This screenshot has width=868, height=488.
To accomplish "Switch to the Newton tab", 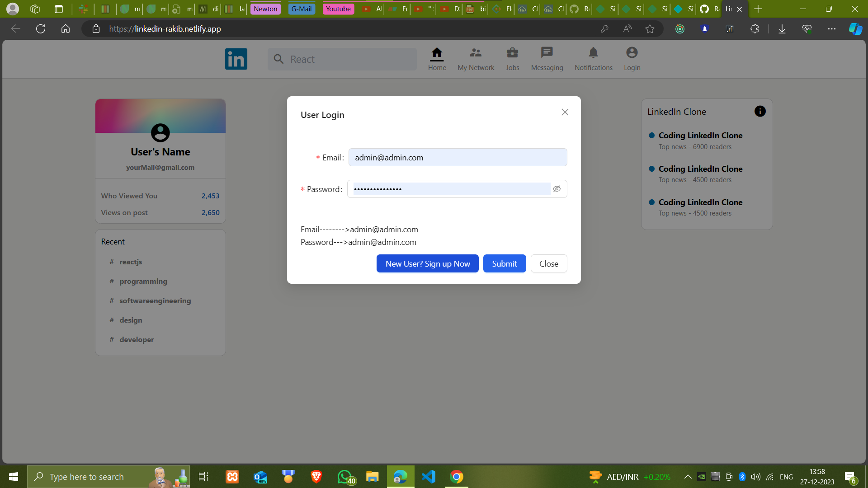I will pyautogui.click(x=265, y=9).
